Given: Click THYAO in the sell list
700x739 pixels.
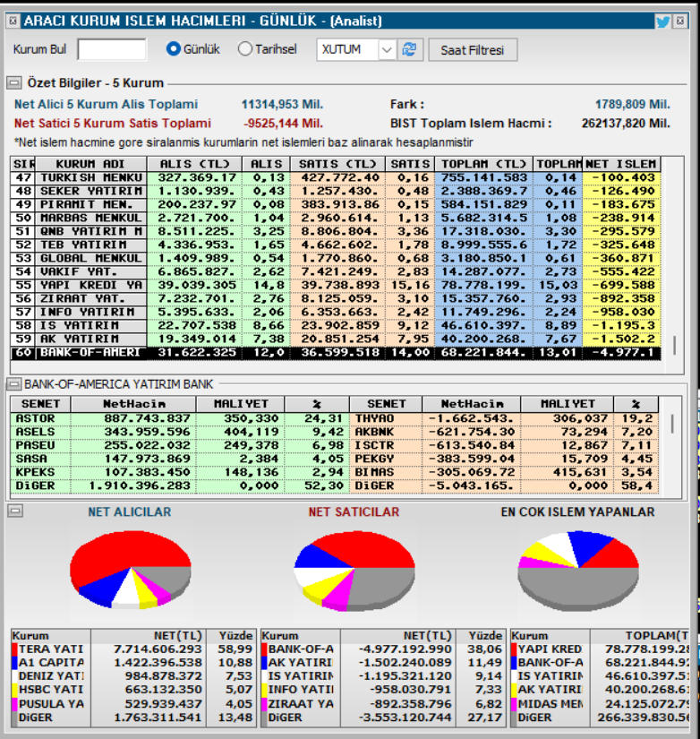Looking at the screenshot, I should (374, 418).
